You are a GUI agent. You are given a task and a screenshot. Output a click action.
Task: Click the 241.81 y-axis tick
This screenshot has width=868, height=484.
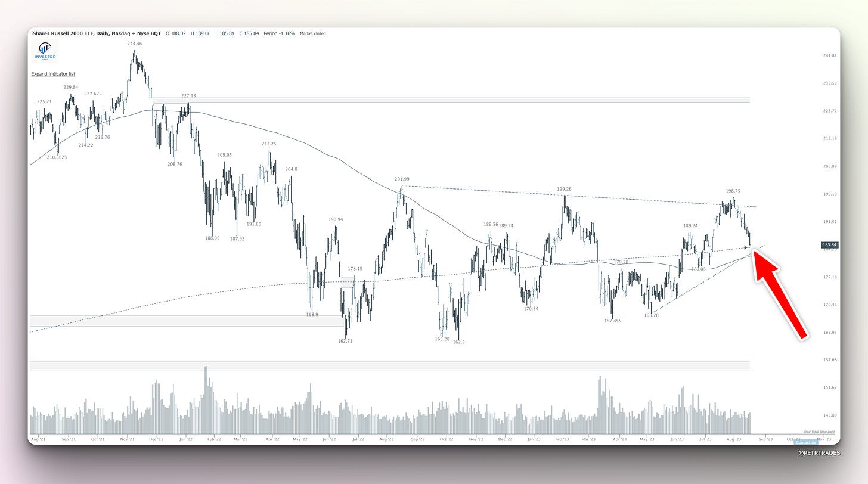coord(830,55)
